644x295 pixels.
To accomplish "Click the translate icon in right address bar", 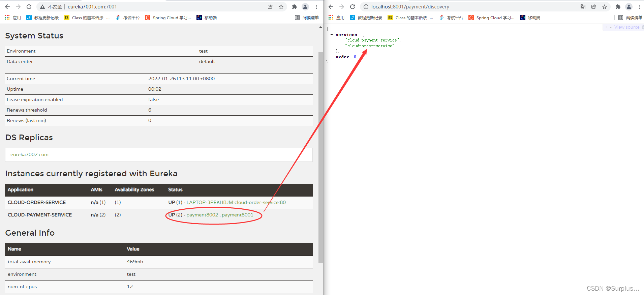I will point(583,7).
